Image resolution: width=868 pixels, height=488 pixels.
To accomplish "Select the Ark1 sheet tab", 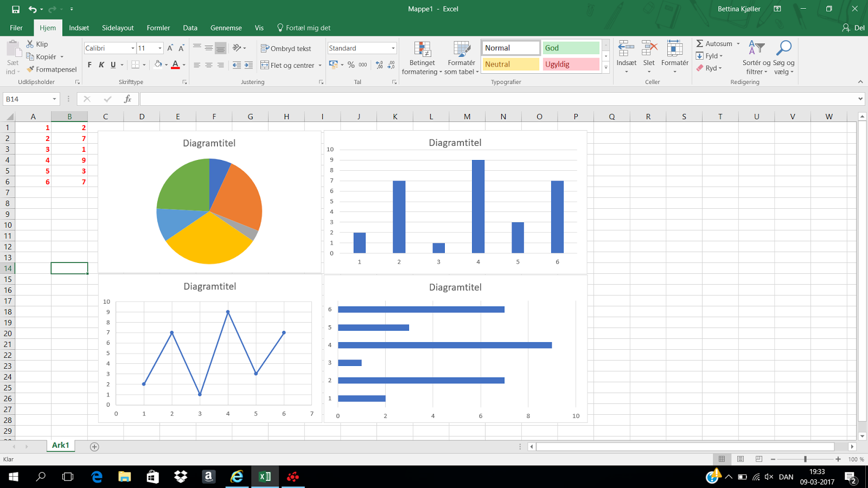I will point(60,445).
